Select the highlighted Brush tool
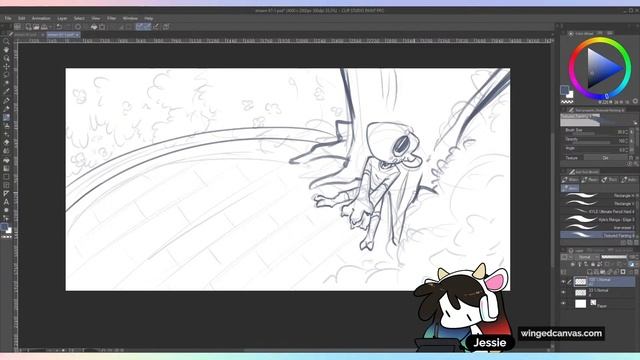Viewport: 640px width, 360px height. (6, 118)
